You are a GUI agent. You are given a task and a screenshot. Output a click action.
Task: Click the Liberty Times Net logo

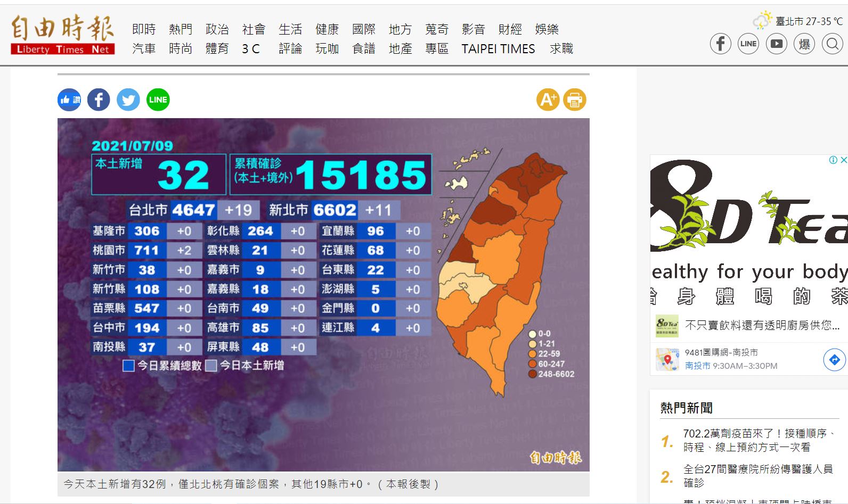[x=63, y=35]
